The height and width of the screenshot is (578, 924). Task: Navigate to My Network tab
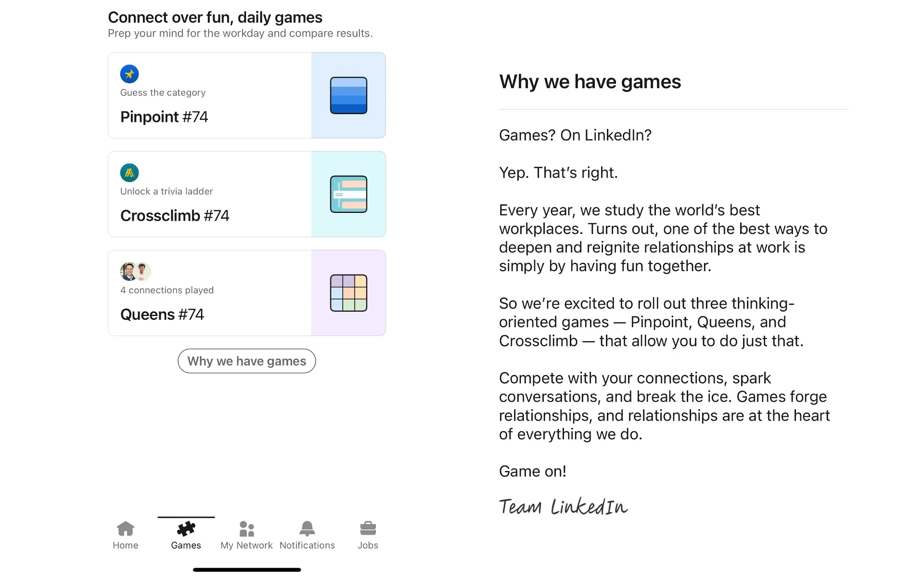tap(247, 535)
